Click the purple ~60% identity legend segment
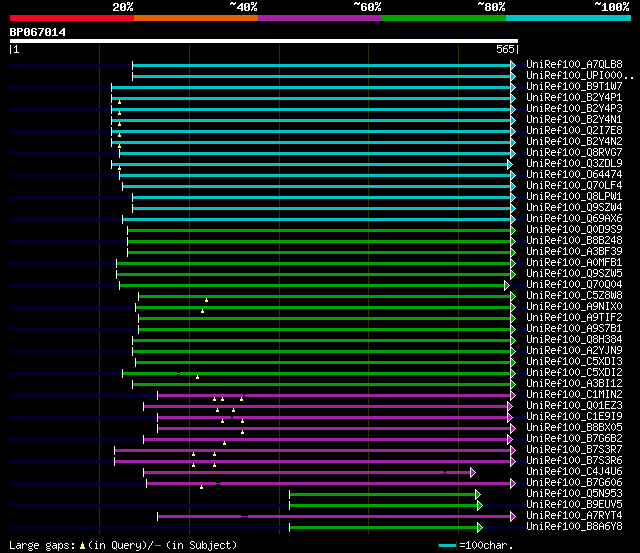This screenshot has width=640, height=553. coord(320,18)
